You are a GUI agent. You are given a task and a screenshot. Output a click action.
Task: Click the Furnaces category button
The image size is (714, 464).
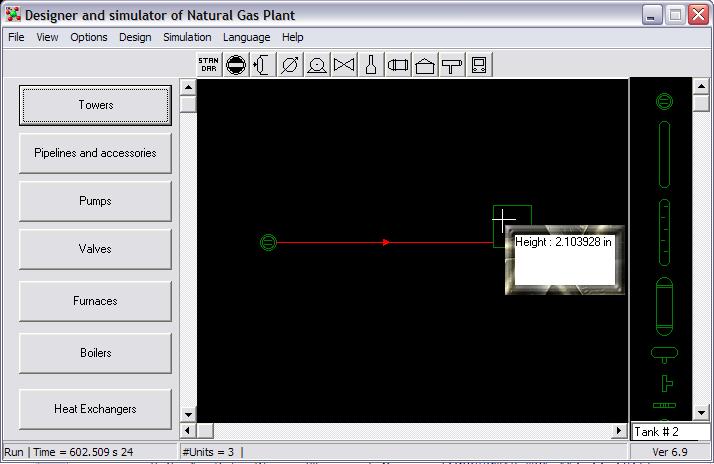[x=95, y=301]
